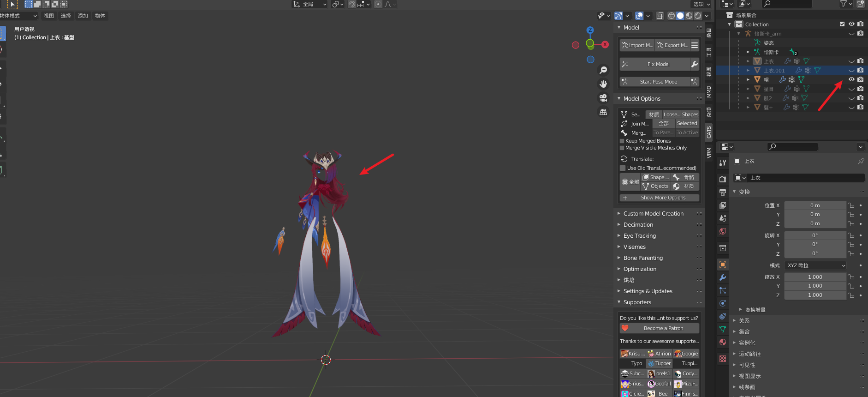Switch to the VRM sidebar tab
Screen dimensions: 868x397
(709, 153)
